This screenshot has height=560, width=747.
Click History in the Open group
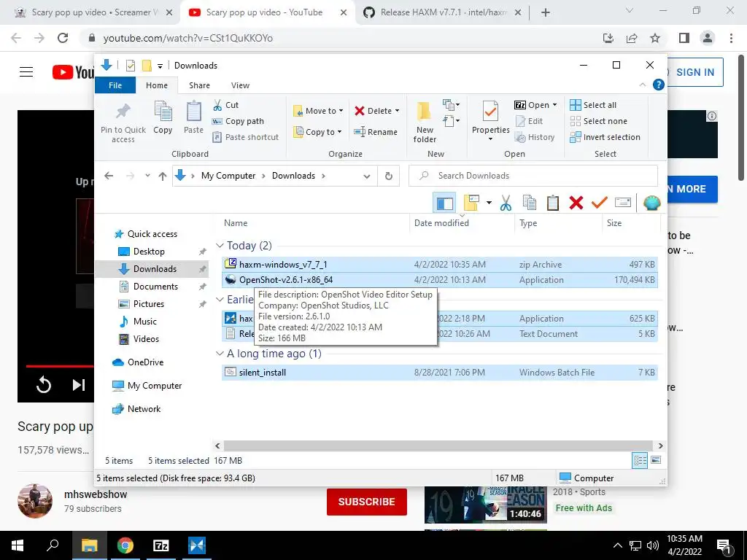535,137
